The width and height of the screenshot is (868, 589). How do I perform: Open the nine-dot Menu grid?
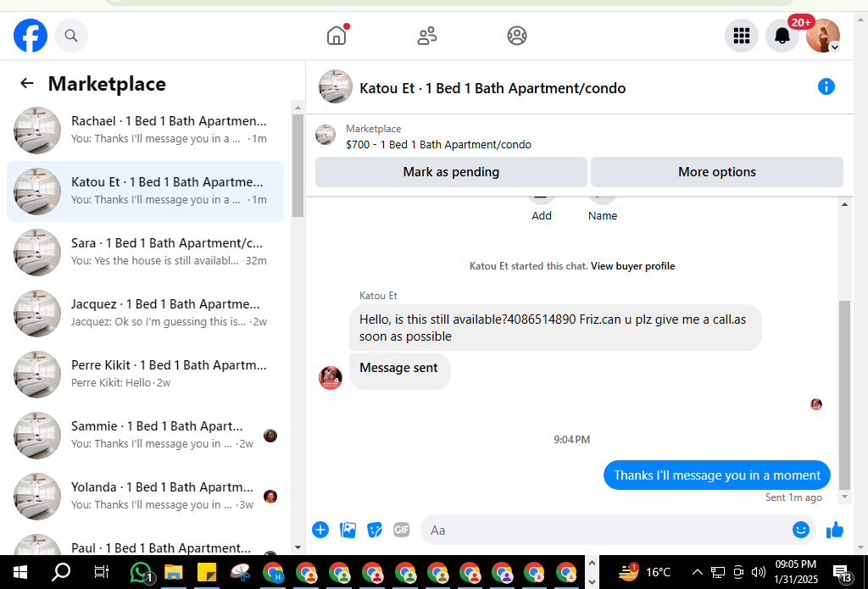coord(741,36)
